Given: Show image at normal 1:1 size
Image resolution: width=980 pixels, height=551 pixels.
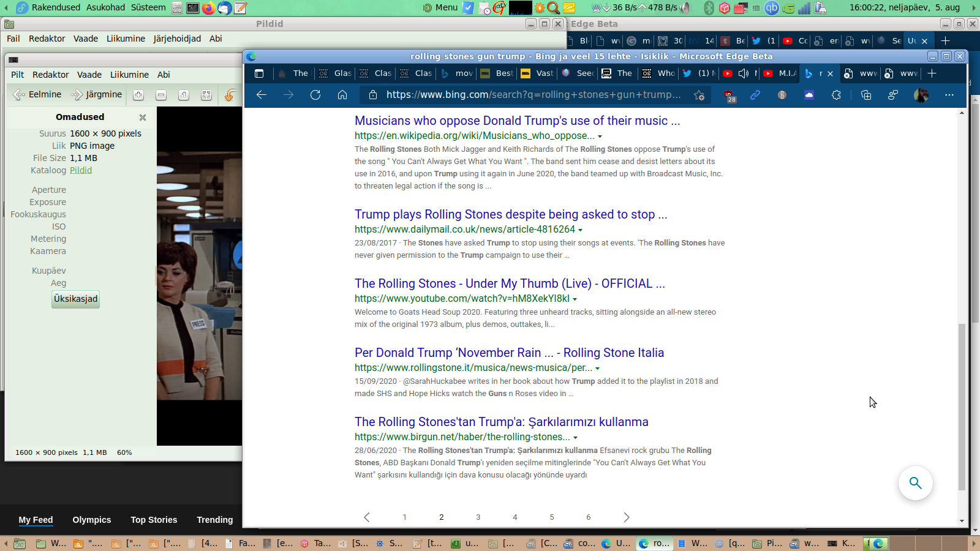Looking at the screenshot, I should coord(184,95).
